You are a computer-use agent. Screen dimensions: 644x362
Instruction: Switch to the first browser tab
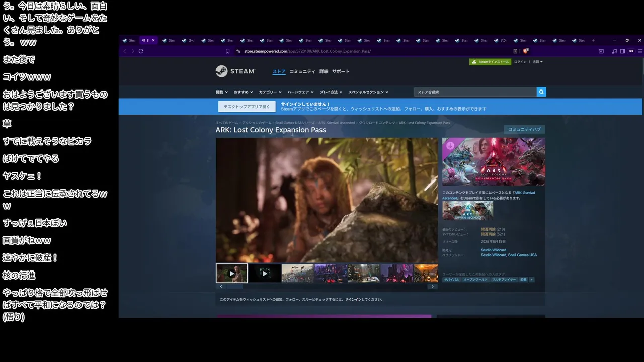[x=129, y=40]
